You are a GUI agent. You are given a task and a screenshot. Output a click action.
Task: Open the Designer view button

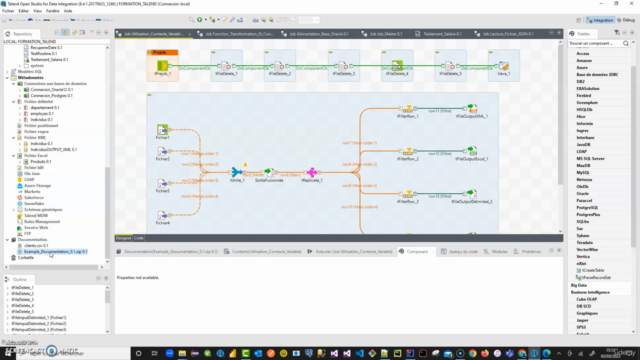pos(123,238)
